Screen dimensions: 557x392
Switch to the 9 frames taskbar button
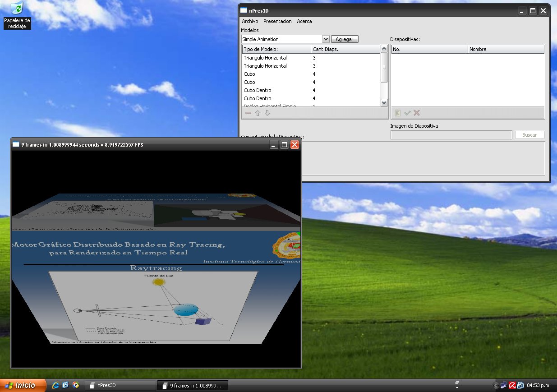[192, 386]
